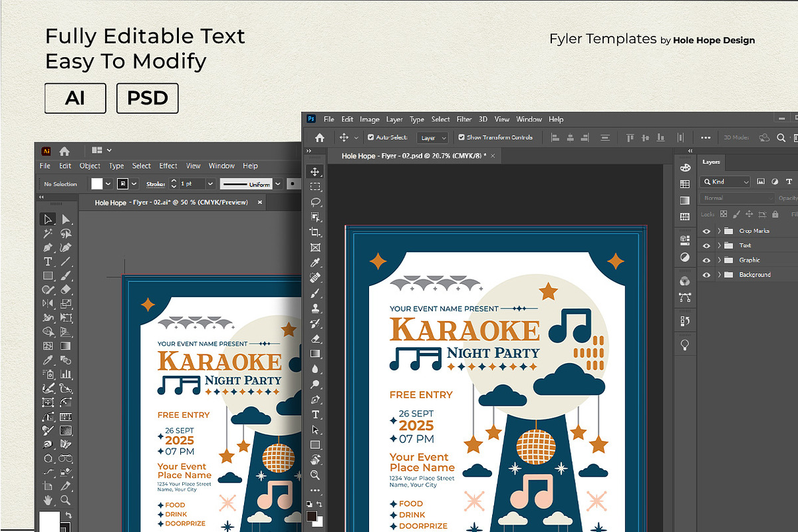Screen dimensions: 798x532
Task: Select Illustrator's Selection tool (black arrow)
Action: point(48,219)
